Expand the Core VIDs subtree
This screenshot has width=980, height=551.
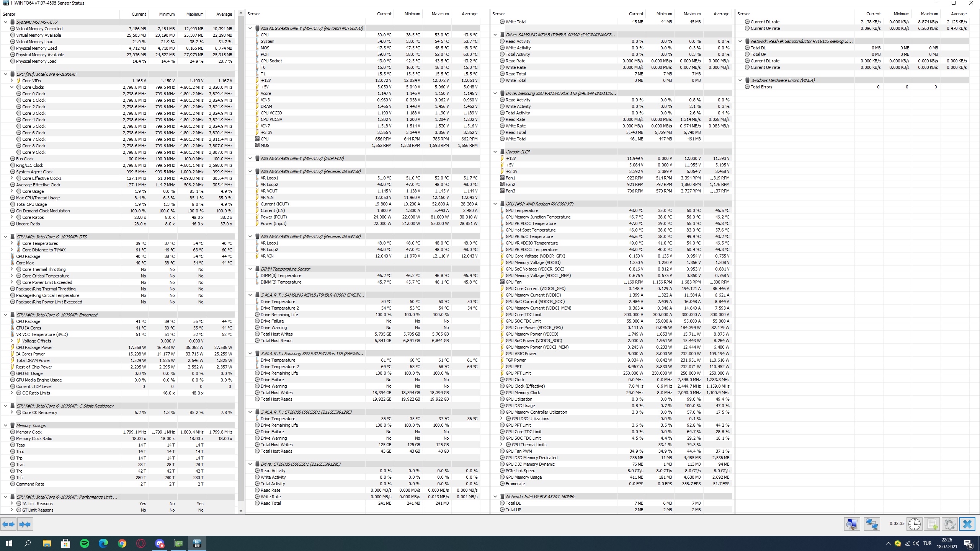tap(12, 81)
